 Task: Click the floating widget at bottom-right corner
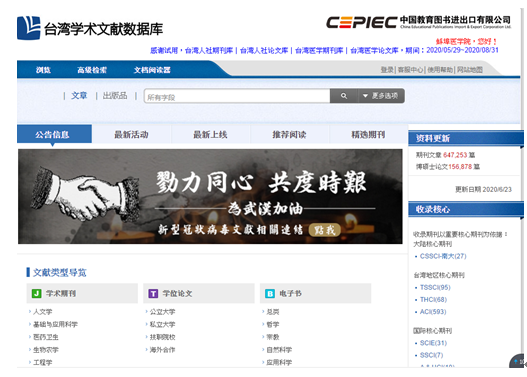pos(517,361)
